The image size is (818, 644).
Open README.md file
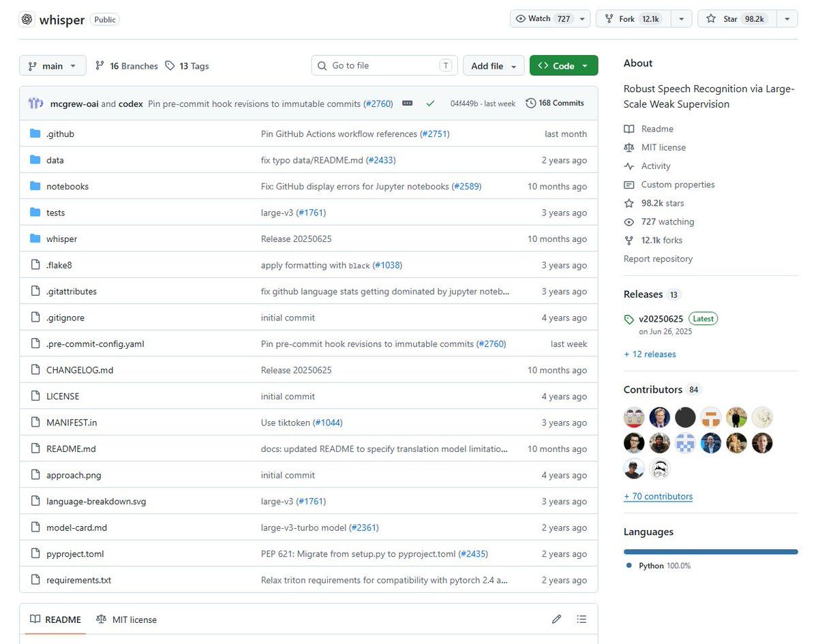tap(71, 449)
